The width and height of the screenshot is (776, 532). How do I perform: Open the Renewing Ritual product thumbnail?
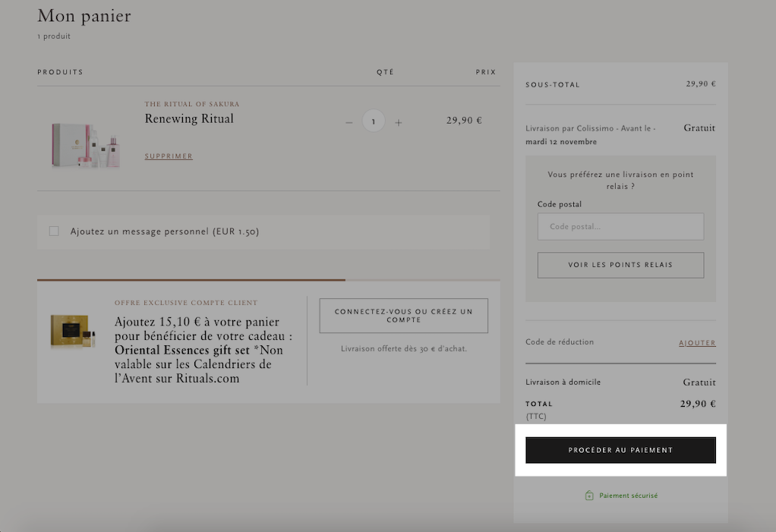tap(85, 144)
